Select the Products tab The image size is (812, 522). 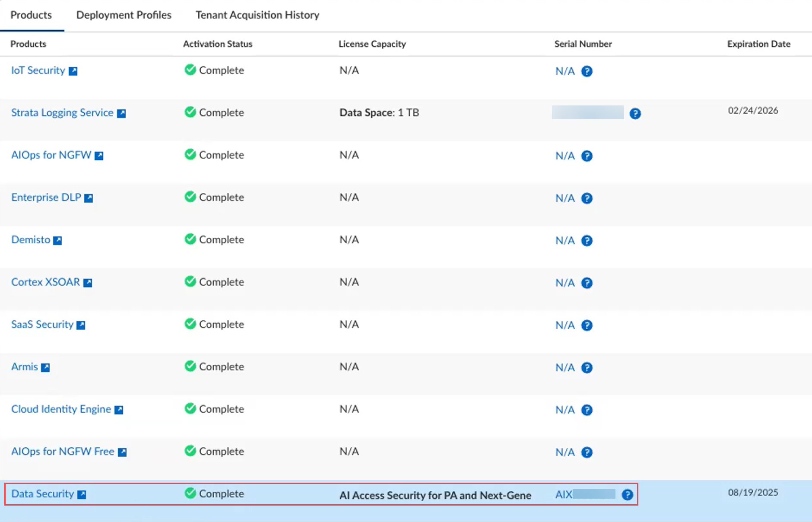pos(31,15)
